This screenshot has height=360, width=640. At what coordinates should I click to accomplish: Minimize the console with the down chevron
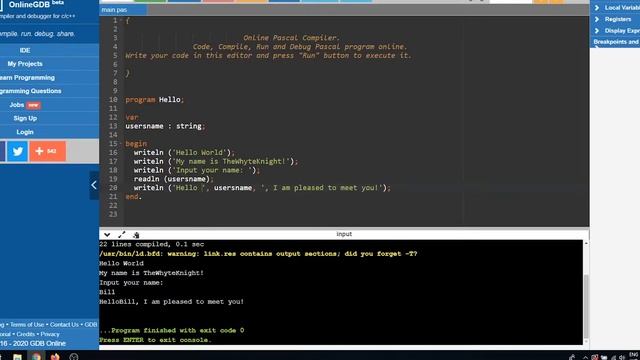click(x=107, y=235)
